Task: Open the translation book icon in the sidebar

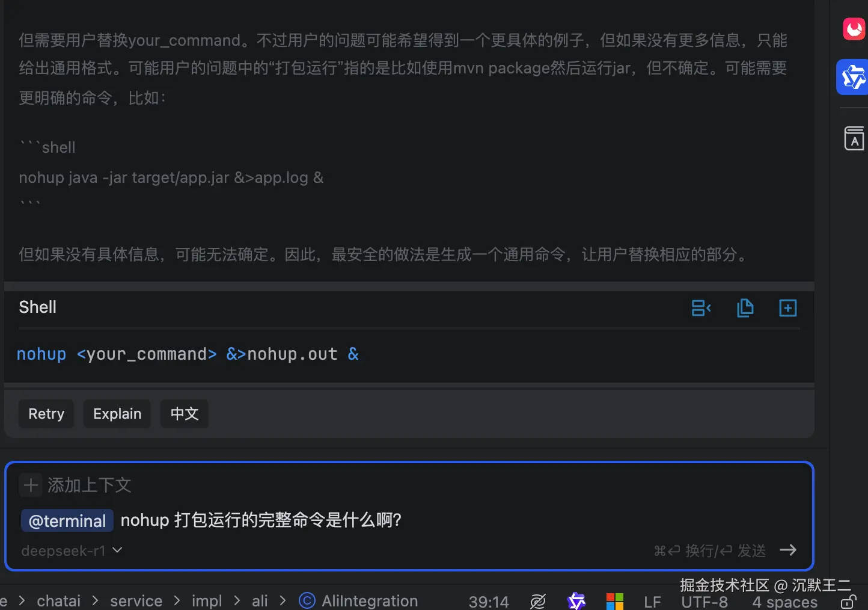Action: click(x=854, y=138)
